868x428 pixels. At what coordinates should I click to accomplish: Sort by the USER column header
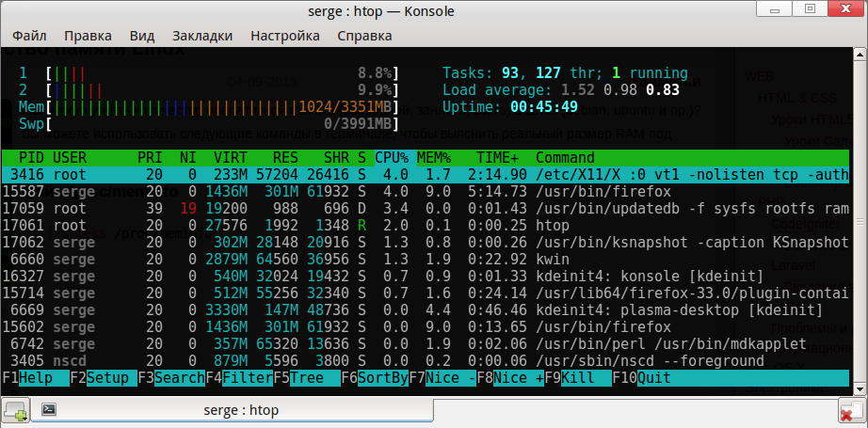tap(70, 158)
